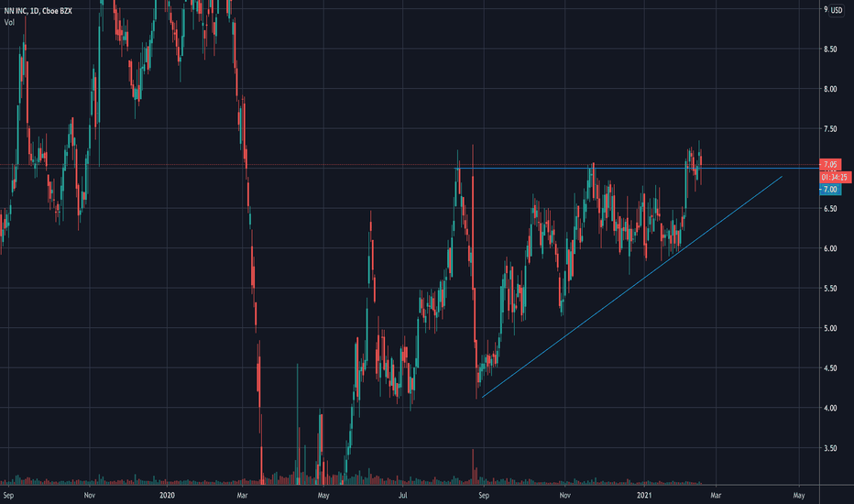
Task: Click the 2021 time axis label
Action: coord(644,495)
